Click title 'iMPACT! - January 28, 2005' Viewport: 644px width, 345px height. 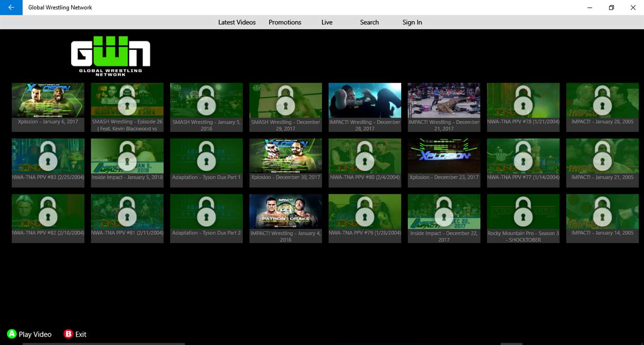pyautogui.click(x=602, y=122)
